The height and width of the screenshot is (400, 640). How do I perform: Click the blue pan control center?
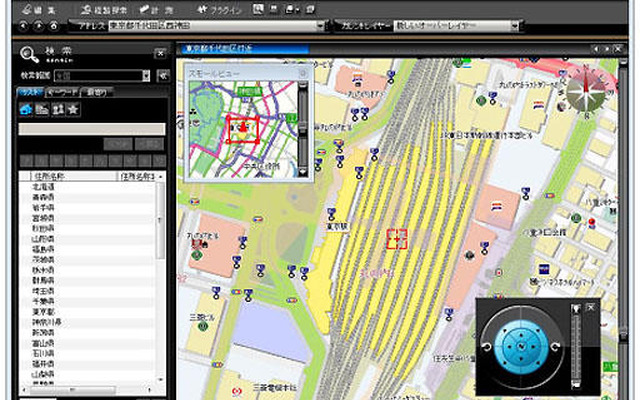point(521,347)
